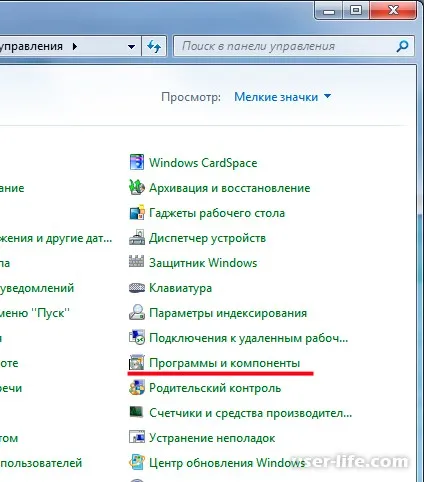The height and width of the screenshot is (482, 424).
Task: Minimize the Control Panel window
Action: (329, 11)
